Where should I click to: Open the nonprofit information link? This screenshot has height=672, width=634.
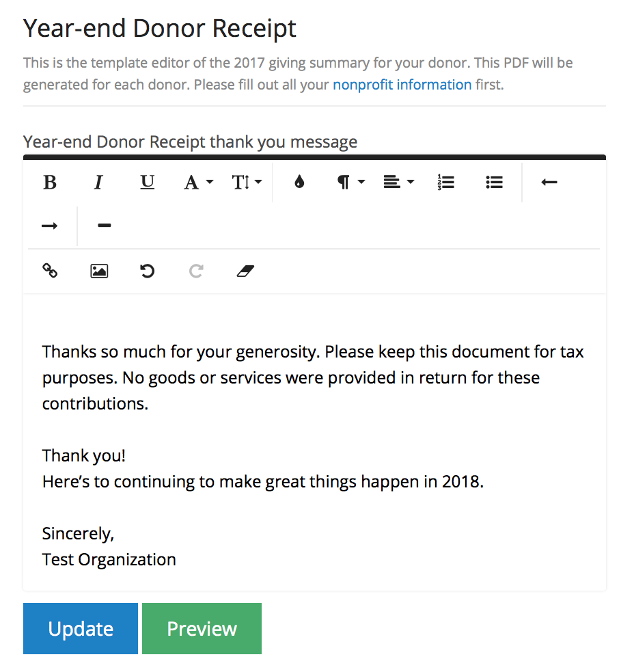pyautogui.click(x=402, y=85)
